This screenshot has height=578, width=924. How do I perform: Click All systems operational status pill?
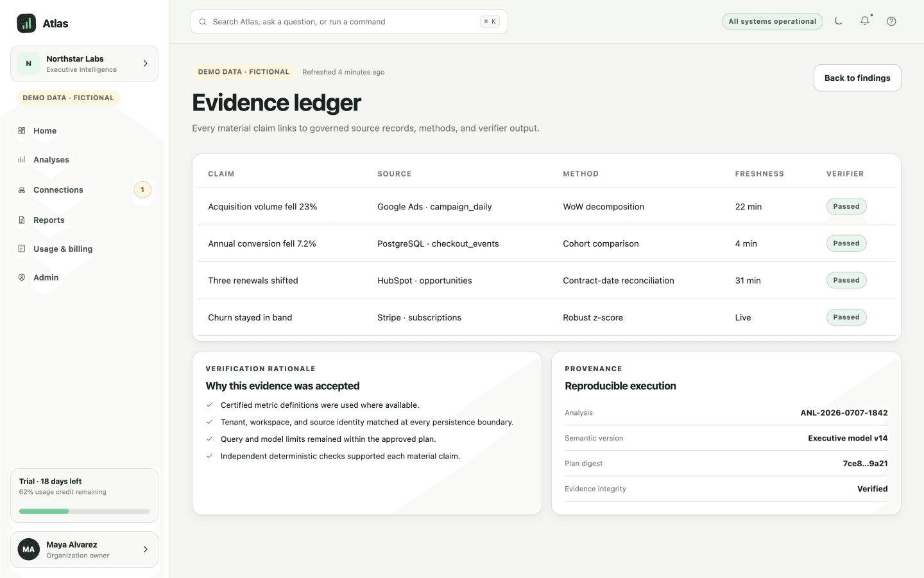[x=772, y=21]
